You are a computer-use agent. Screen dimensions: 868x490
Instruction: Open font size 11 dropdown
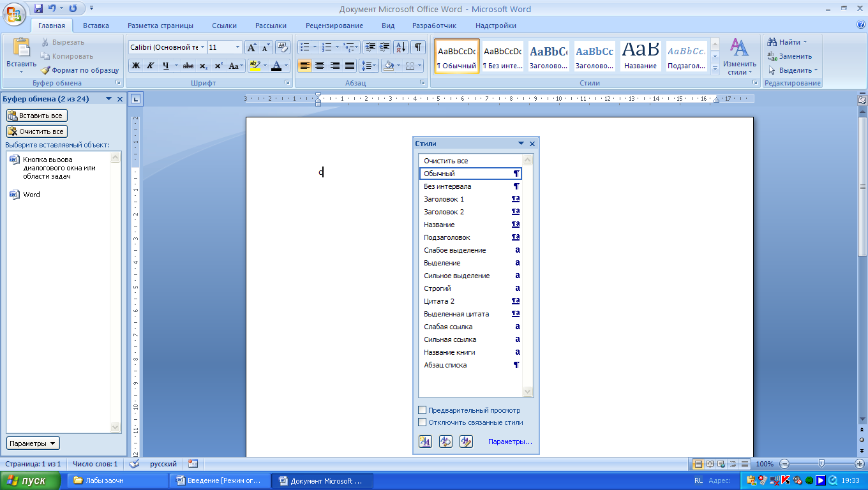[x=238, y=47]
